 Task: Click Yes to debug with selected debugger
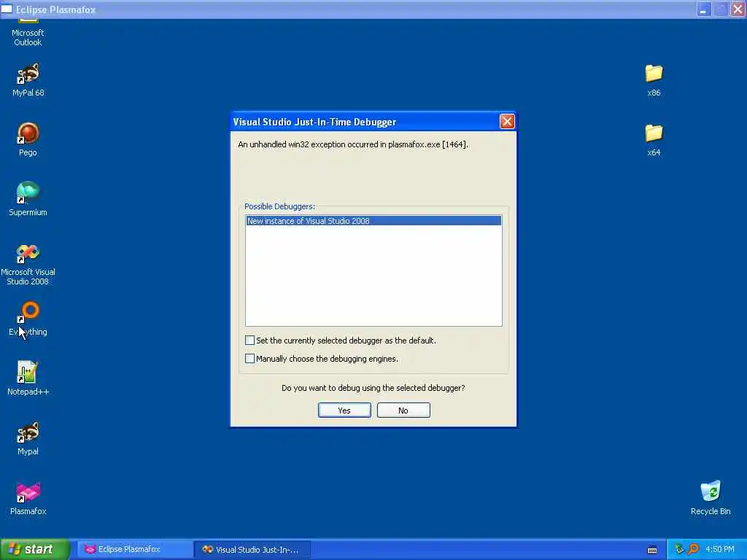344,410
